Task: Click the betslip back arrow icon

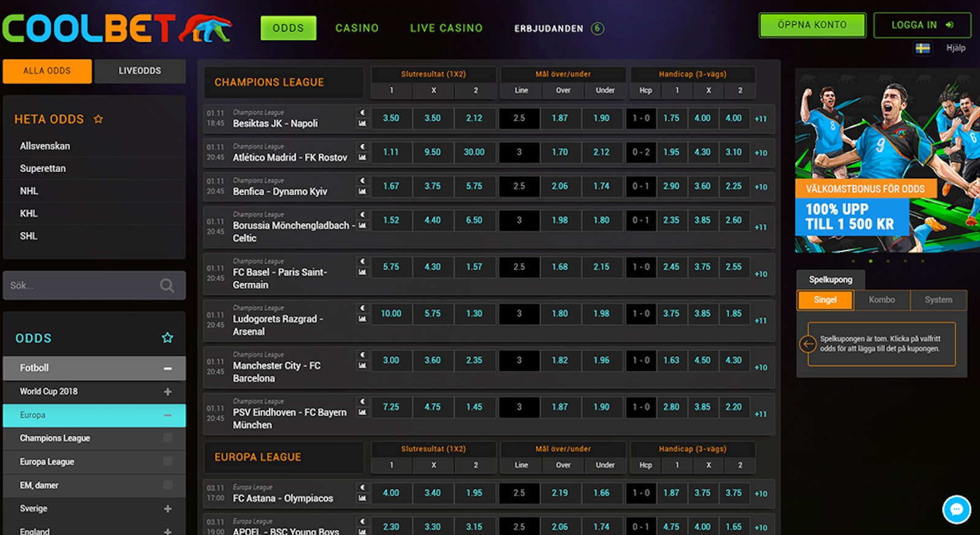Action: [x=808, y=344]
